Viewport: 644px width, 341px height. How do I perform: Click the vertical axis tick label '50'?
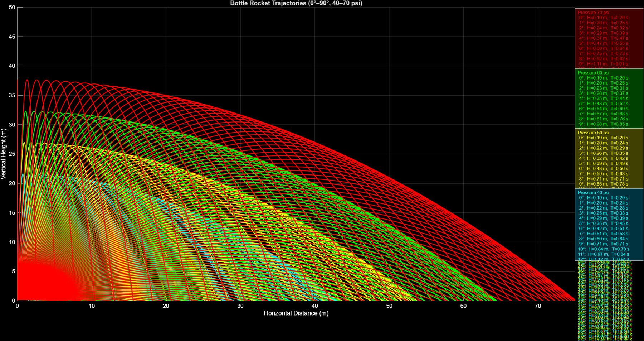point(12,7)
